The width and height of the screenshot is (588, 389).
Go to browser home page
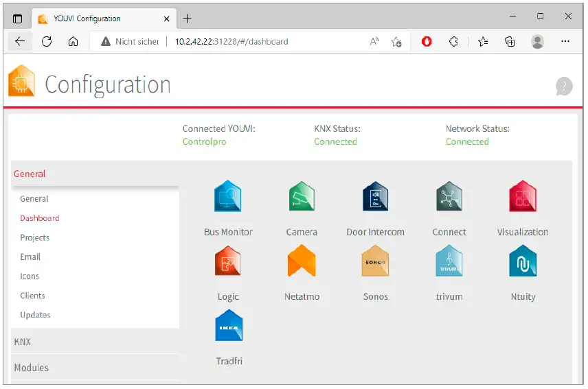click(x=73, y=41)
